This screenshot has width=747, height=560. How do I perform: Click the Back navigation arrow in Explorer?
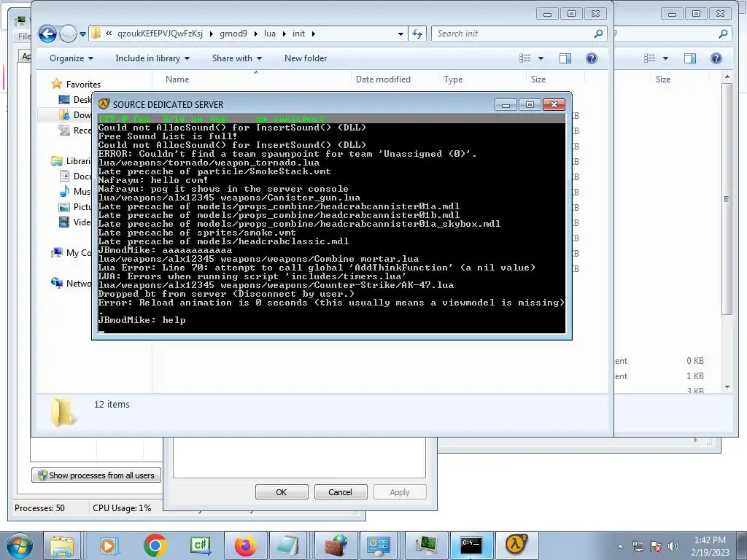tap(47, 34)
